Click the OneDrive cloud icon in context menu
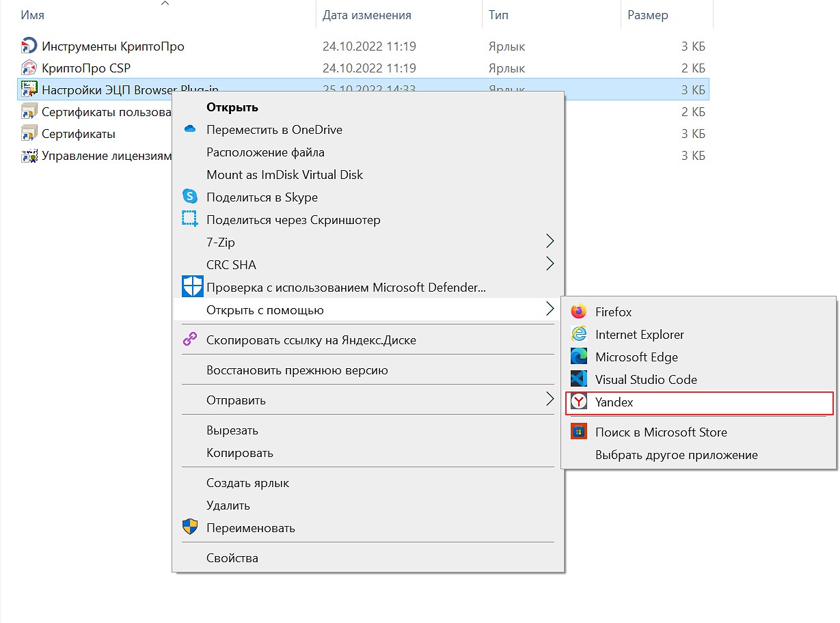Screen dimensions: 840x623 tap(190, 130)
